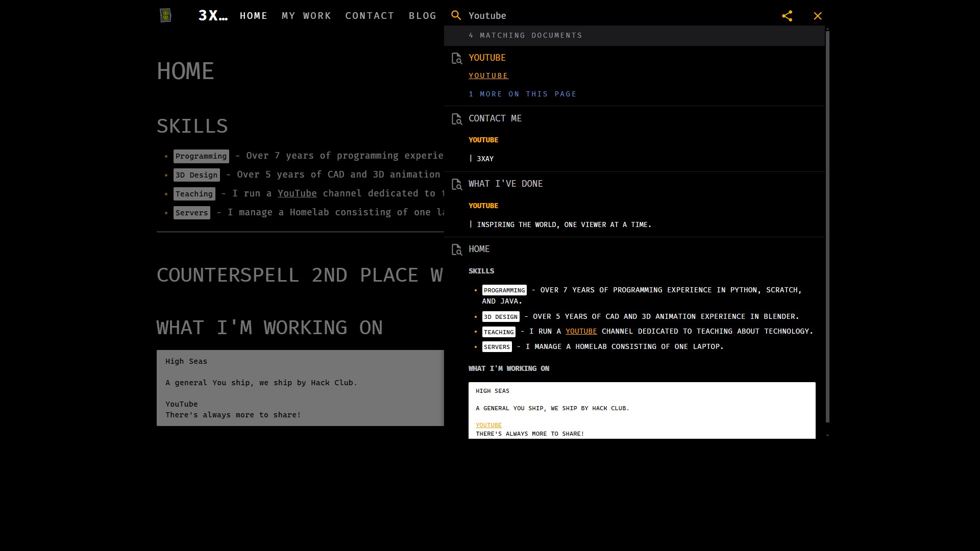Image resolution: width=980 pixels, height=551 pixels.
Task: Expand the HIGH SEAS section in HOME result
Action: click(493, 391)
